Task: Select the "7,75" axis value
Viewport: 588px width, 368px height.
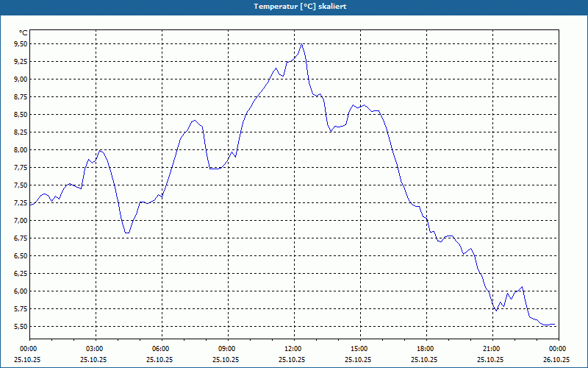Action: (21, 168)
